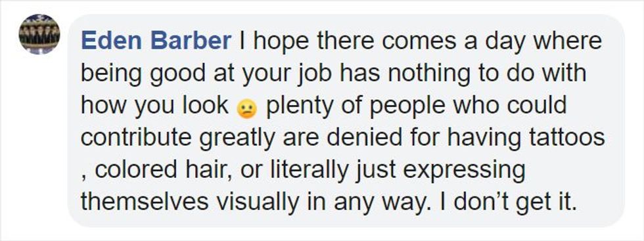The height and width of the screenshot is (241, 644).
Task: Click the word "contribute" in the comment
Action: point(135,137)
